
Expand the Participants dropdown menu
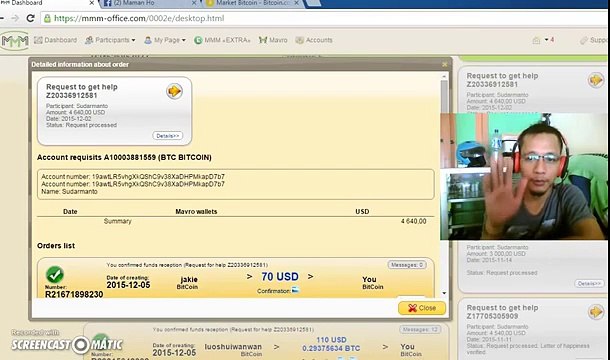click(110, 40)
